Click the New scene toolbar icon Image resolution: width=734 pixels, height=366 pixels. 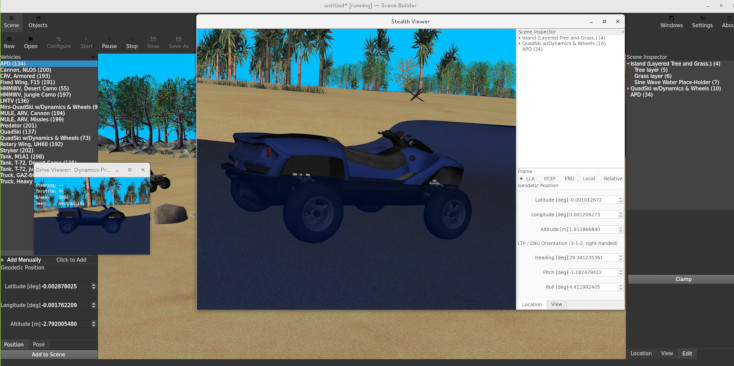[9, 43]
